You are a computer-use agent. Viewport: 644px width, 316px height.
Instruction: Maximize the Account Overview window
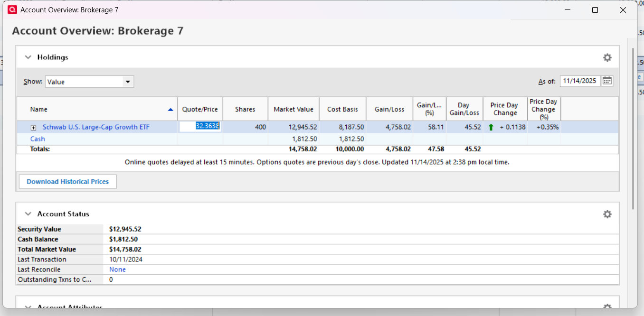(595, 10)
